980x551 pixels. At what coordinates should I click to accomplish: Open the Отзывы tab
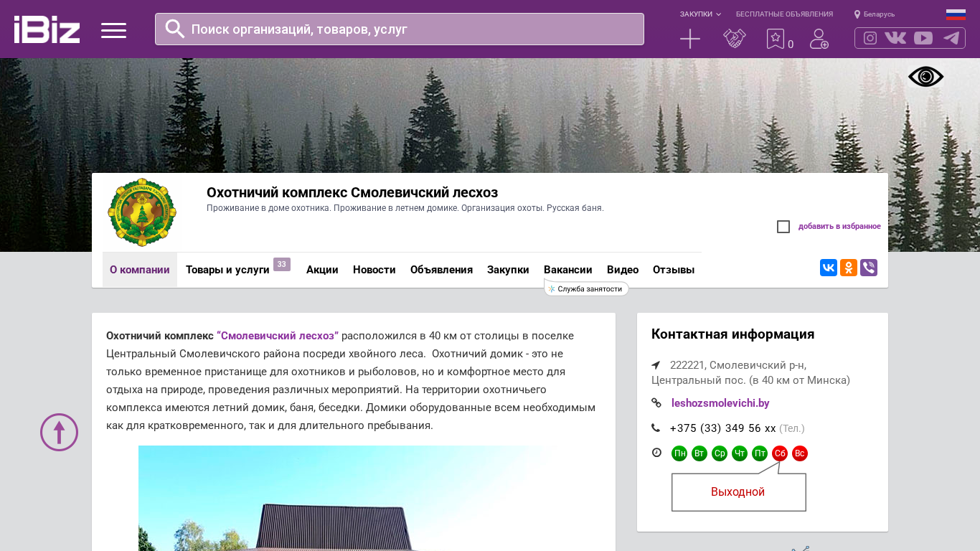coord(674,270)
